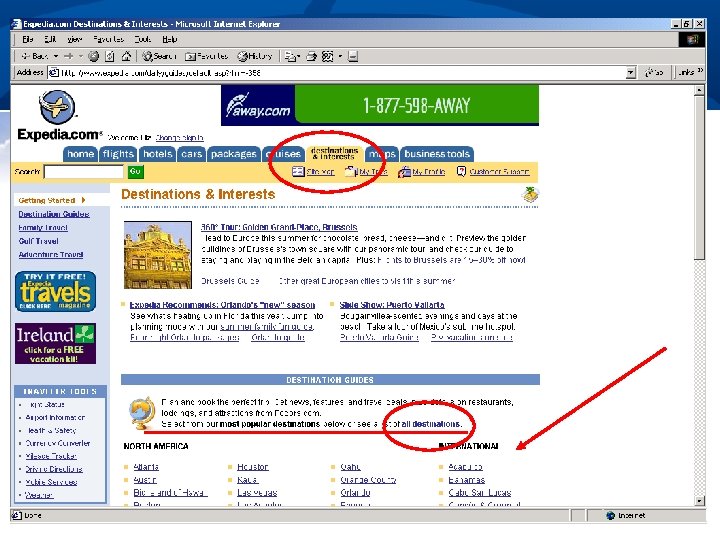Click the Customer Support icon
The height and width of the screenshot is (540, 720).
461,171
